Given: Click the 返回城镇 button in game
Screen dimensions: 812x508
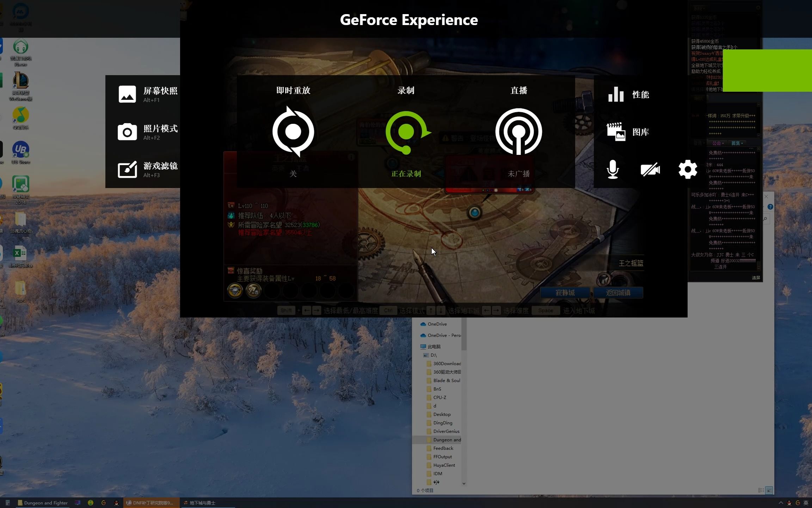Looking at the screenshot, I should click(618, 293).
